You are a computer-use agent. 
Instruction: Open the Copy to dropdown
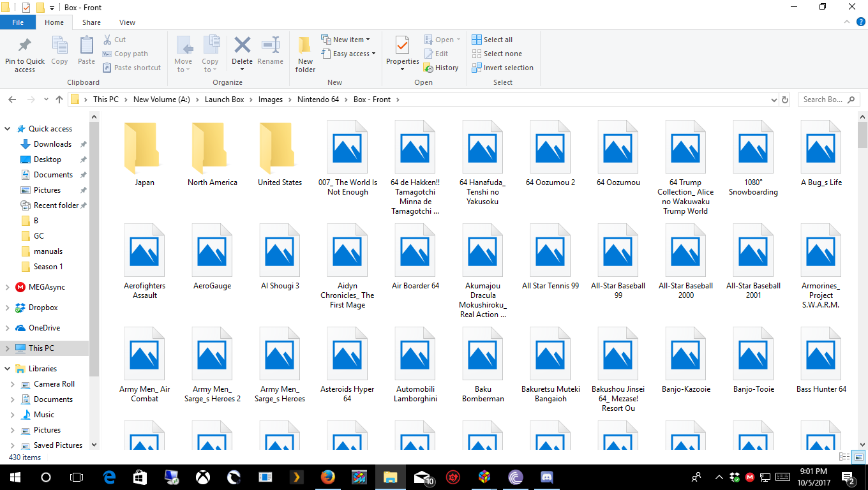(211, 54)
